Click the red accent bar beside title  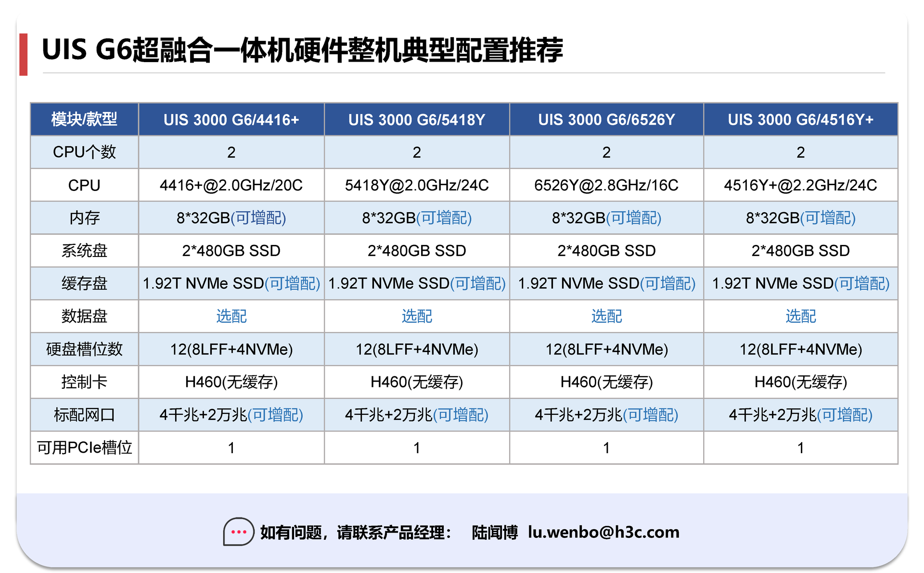(23, 54)
